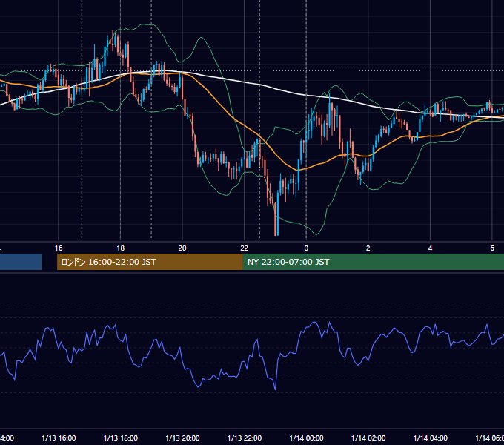Click the '1/13 16:00' time label
The height and width of the screenshot is (445, 504).
click(x=59, y=438)
